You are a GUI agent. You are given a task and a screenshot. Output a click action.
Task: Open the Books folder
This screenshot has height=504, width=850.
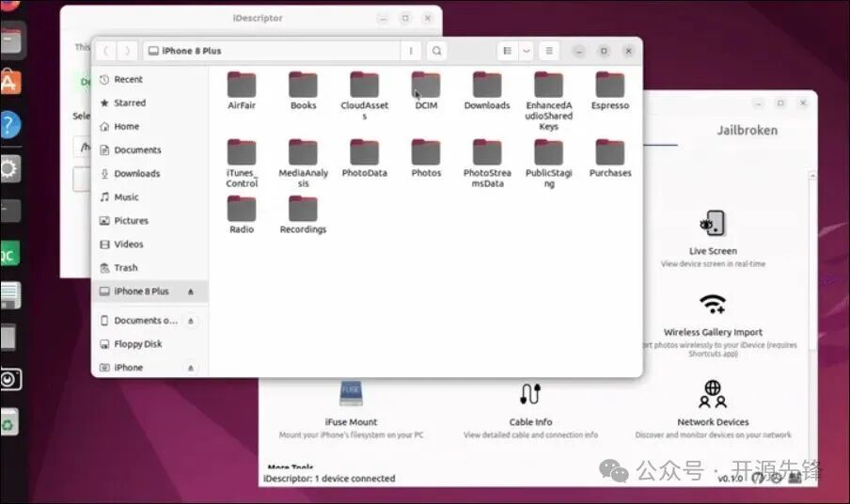tap(303, 91)
